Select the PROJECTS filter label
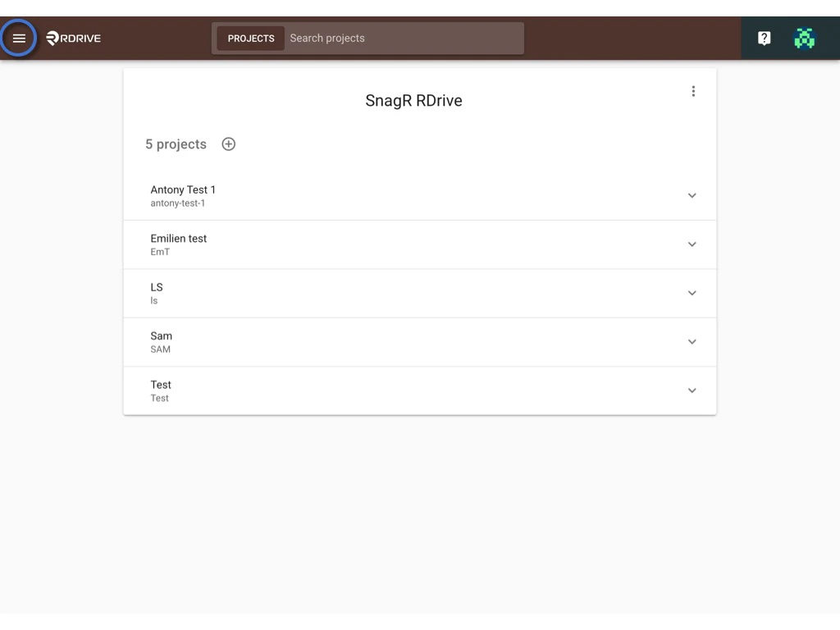 [x=250, y=38]
